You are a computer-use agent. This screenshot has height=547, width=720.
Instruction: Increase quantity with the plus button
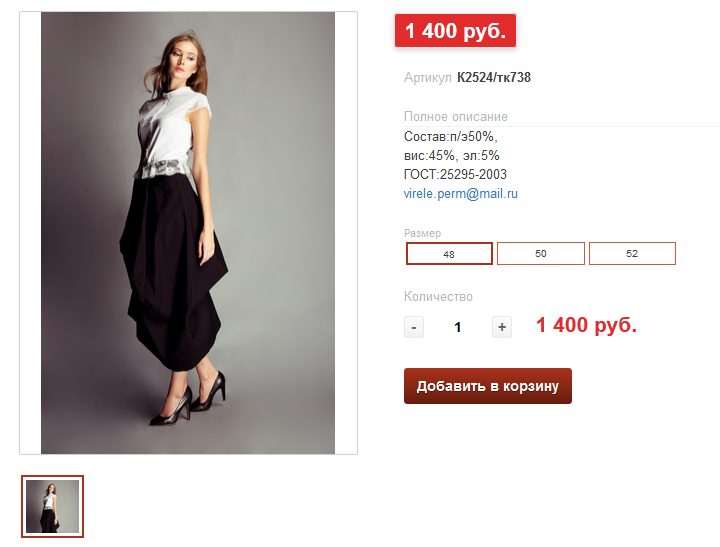[x=502, y=327]
